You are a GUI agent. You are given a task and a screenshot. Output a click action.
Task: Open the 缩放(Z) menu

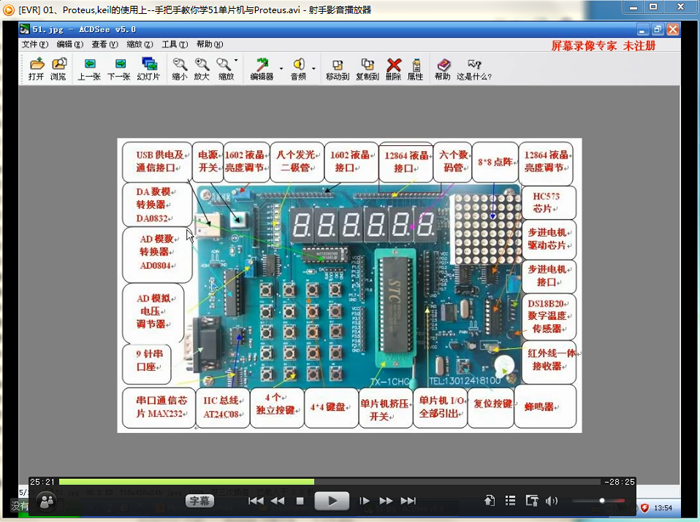click(x=140, y=44)
